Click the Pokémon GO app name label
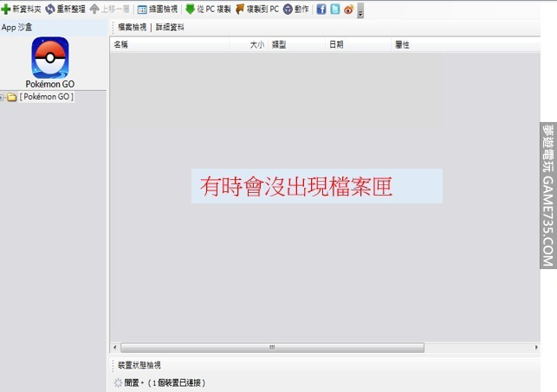557x392 pixels. [x=50, y=84]
